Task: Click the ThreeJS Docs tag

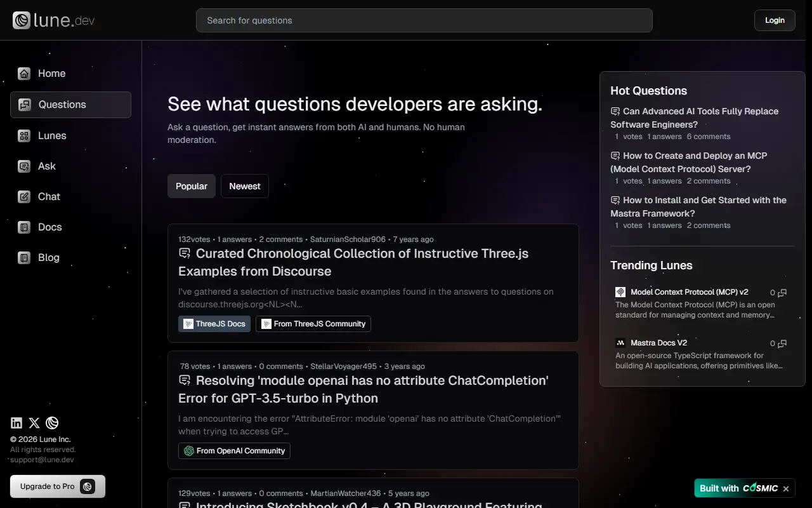Action: [x=214, y=324]
